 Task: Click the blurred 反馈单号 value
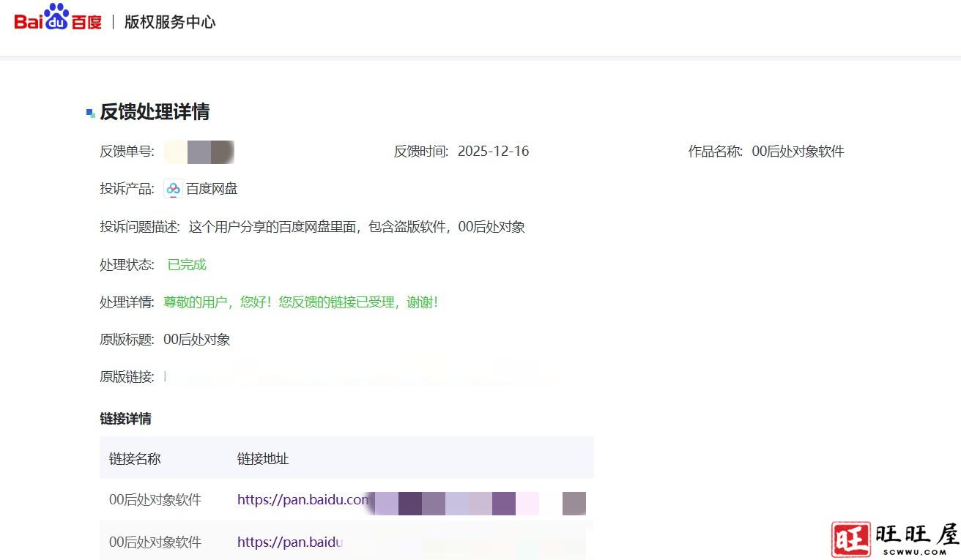pyautogui.click(x=199, y=152)
